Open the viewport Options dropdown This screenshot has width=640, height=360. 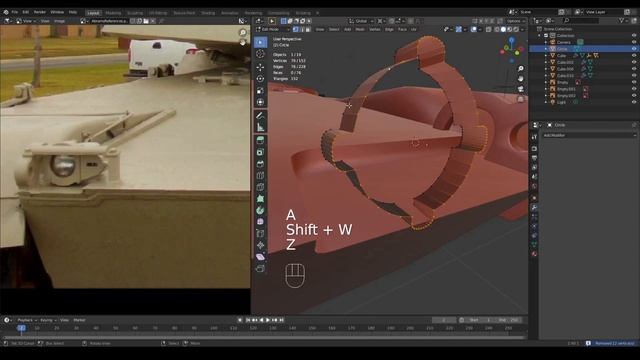pyautogui.click(x=516, y=21)
